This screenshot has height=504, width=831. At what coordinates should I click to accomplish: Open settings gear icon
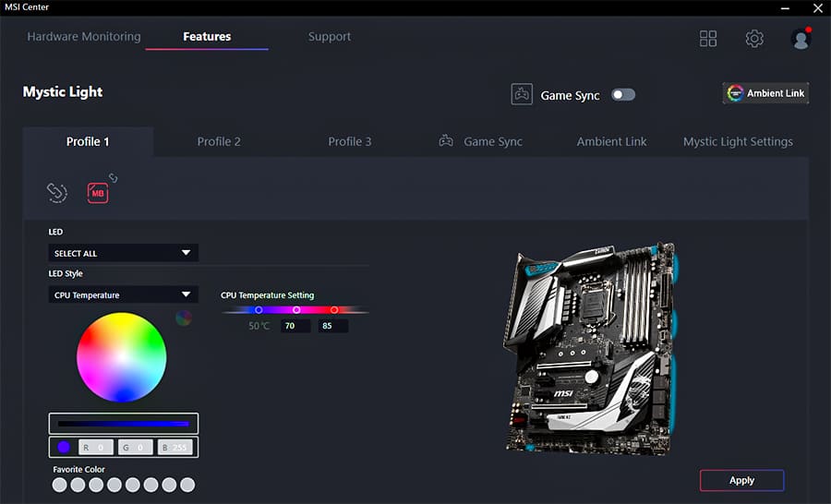pyautogui.click(x=754, y=38)
